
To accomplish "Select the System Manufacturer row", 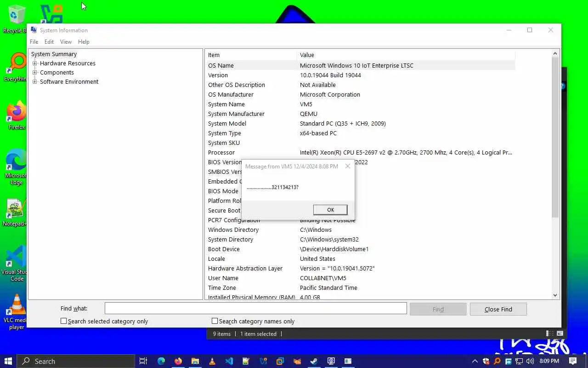I will click(x=360, y=114).
